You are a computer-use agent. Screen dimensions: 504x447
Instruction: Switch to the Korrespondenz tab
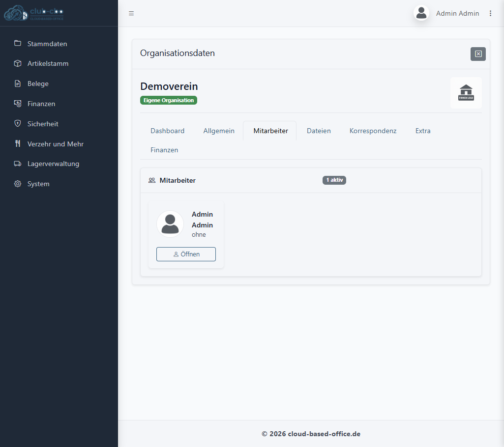pyautogui.click(x=373, y=131)
